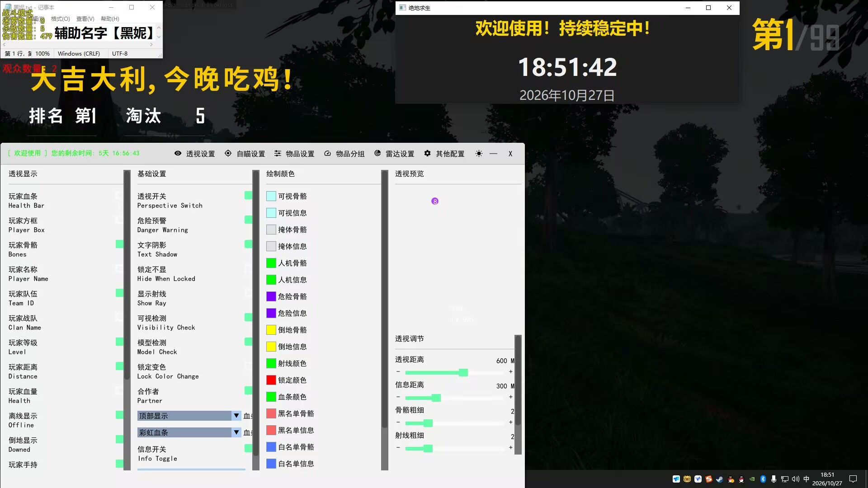
Task: Open the NVIDIA tray icon
Action: (752, 479)
